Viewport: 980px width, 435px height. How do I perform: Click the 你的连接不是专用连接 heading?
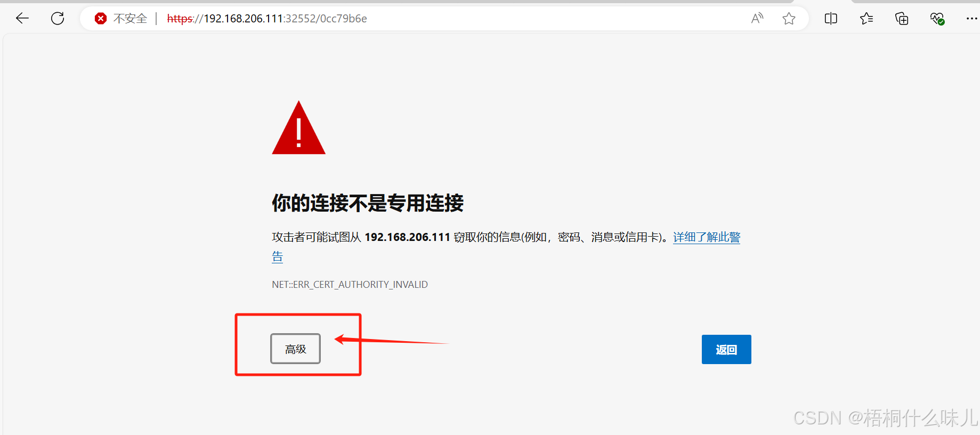pos(368,203)
